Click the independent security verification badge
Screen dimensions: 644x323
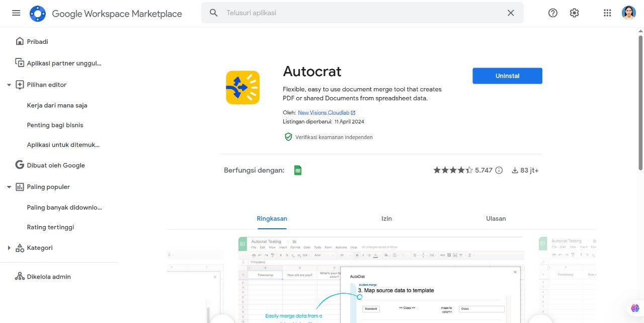288,137
